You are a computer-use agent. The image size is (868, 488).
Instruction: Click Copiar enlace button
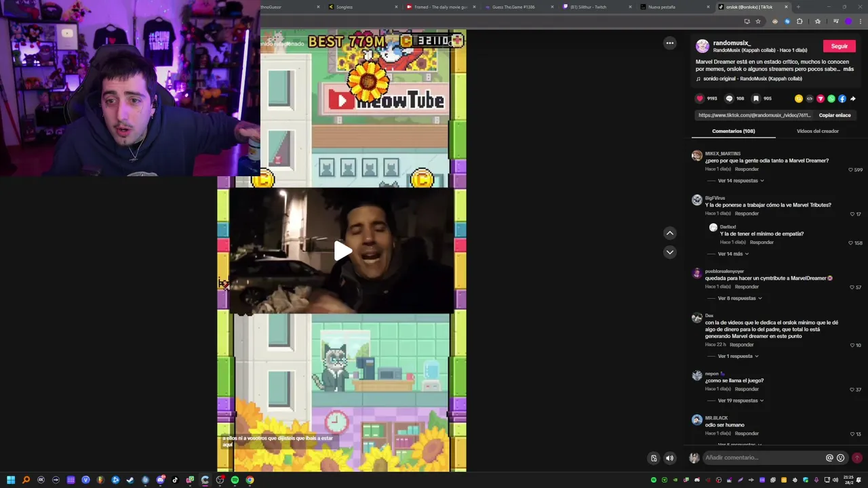point(835,115)
